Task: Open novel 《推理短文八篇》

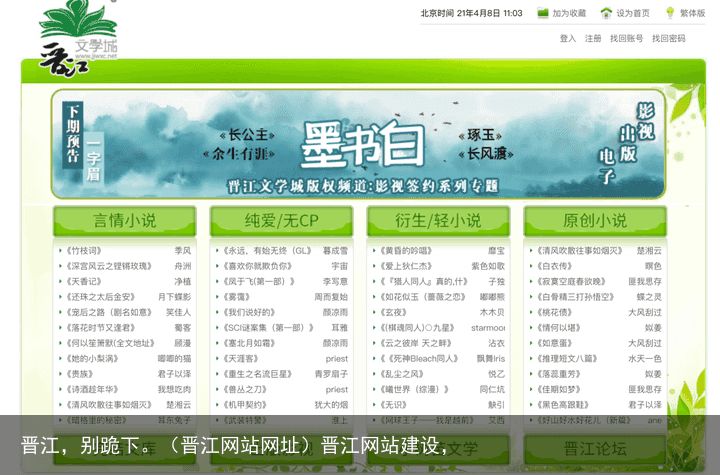Action: point(567,359)
